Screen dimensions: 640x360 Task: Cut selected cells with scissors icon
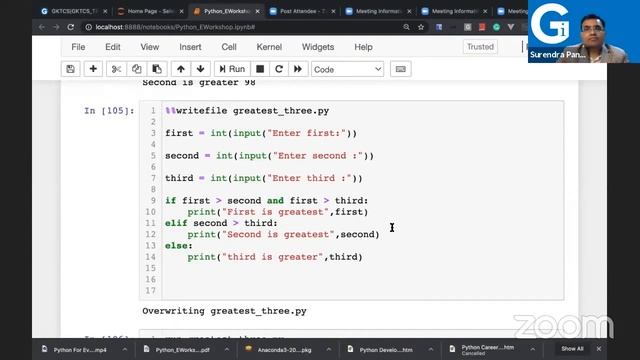116,69
